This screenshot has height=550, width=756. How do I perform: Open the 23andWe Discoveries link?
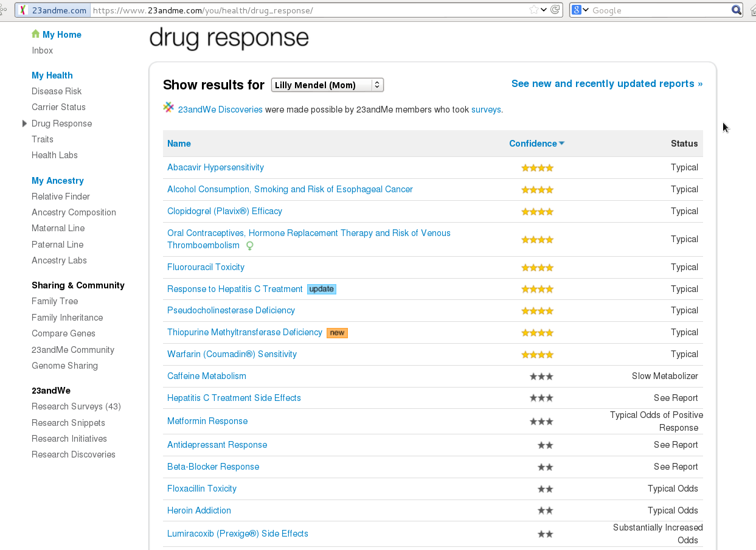(220, 110)
